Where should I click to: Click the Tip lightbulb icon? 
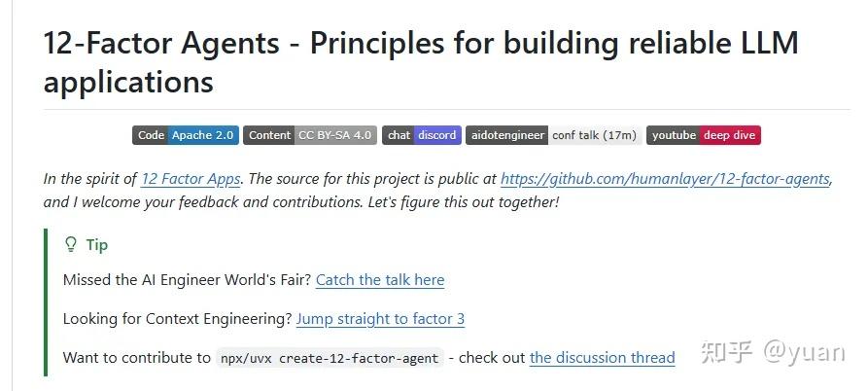70,245
